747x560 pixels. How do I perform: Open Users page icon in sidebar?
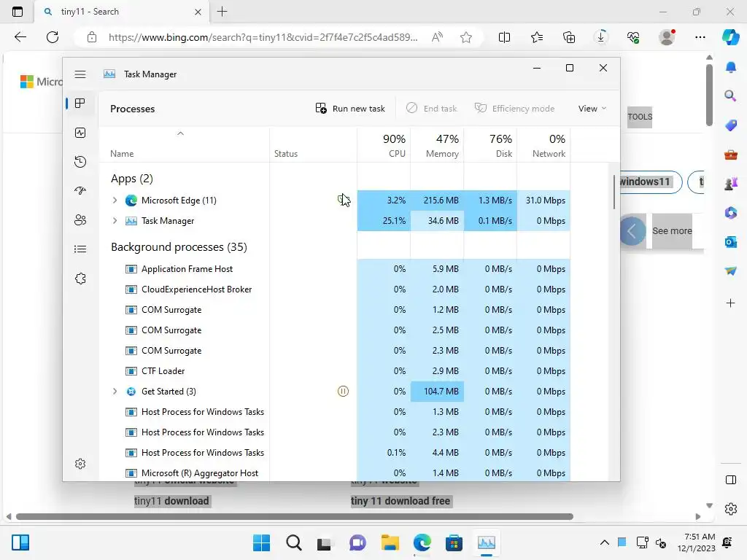(x=80, y=220)
